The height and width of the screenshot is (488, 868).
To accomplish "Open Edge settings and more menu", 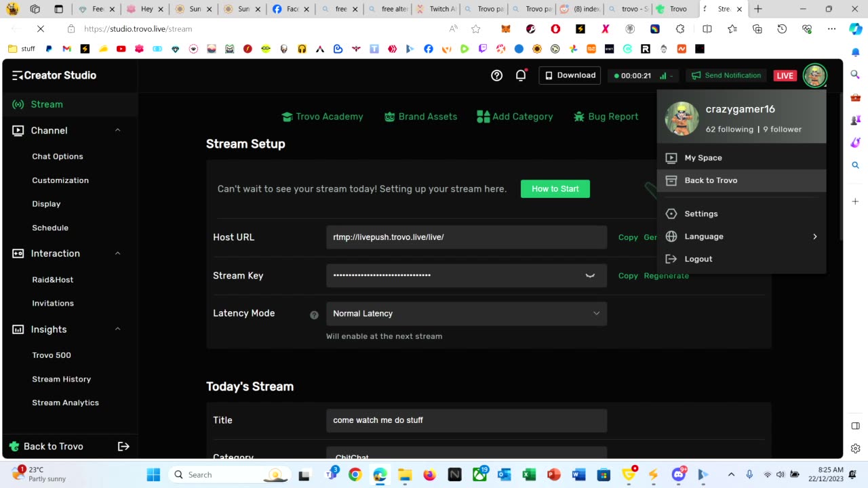I will 831,29.
